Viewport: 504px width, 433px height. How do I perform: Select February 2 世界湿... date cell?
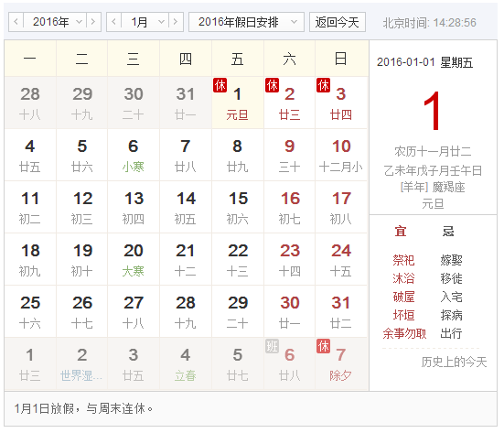tap(81, 363)
